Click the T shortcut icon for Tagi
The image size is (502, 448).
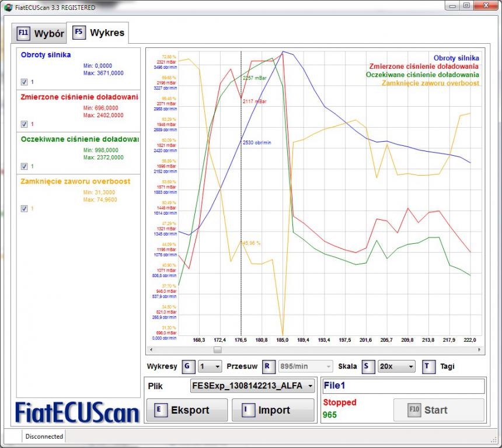[428, 366]
